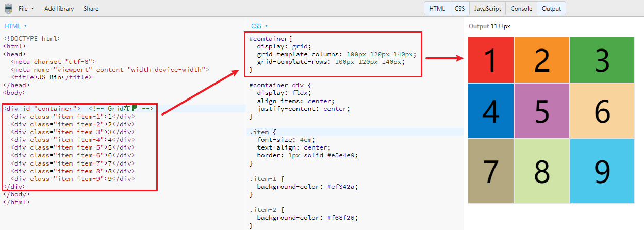
Task: Click the JS Bin logo icon
Action: (x=8, y=8)
